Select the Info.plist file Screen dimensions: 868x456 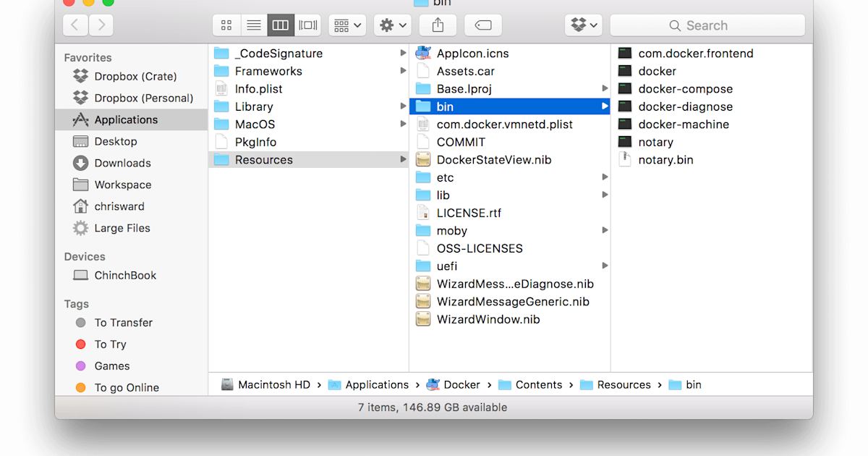308,89
